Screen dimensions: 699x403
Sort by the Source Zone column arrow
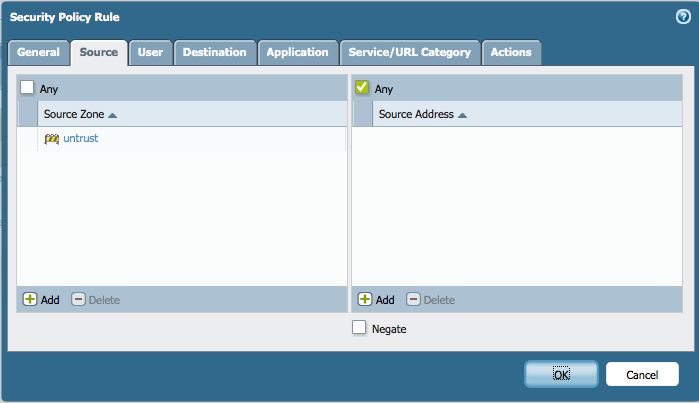(x=112, y=115)
